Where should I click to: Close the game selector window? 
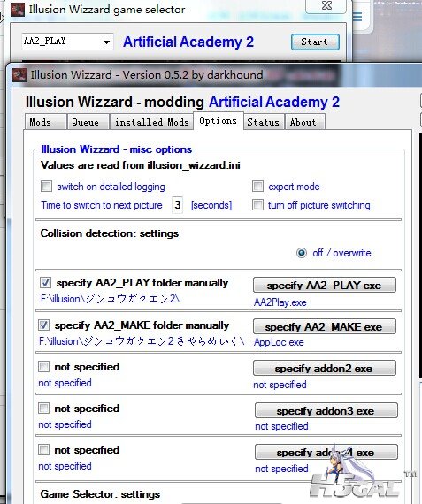(326, 5)
